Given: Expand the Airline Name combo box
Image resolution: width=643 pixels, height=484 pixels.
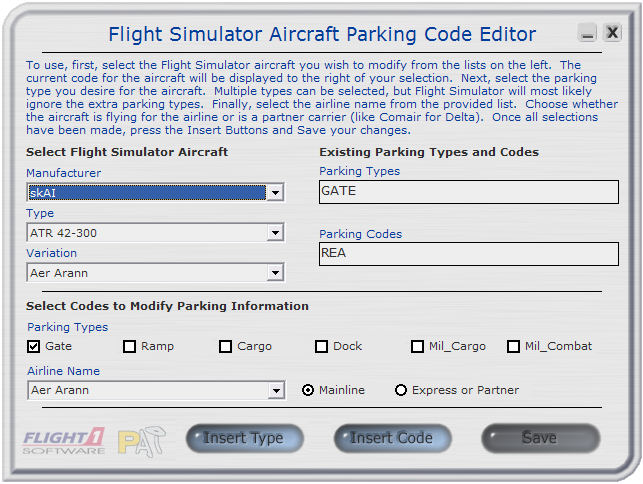Looking at the screenshot, I should [276, 390].
